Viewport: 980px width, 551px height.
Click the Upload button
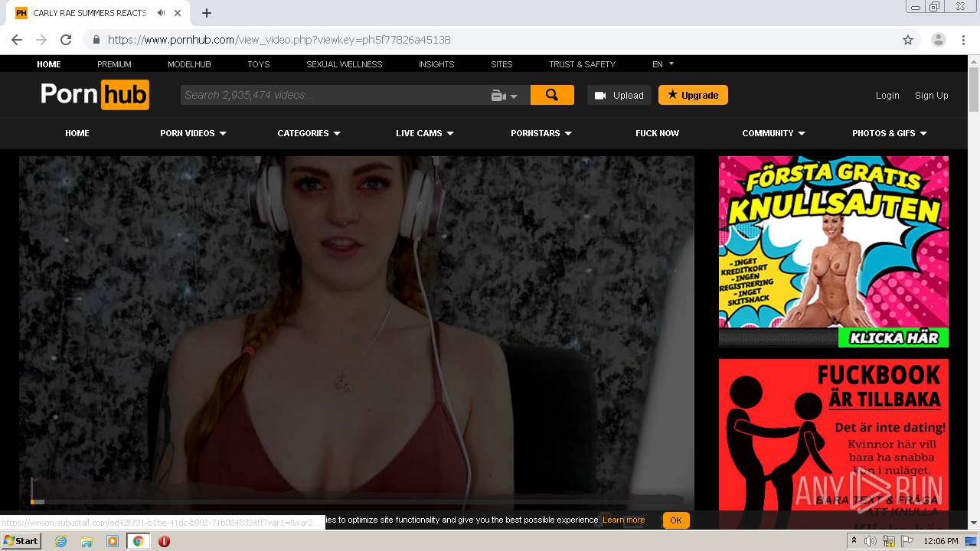pos(619,95)
